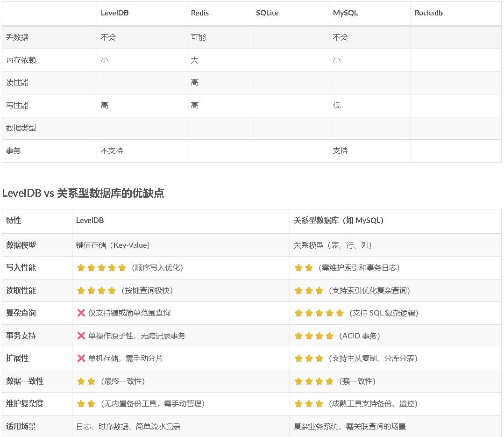The height and width of the screenshot is (437, 504).
Task: Click MySQL three-star rating for 读取性能
Action: [309, 291]
